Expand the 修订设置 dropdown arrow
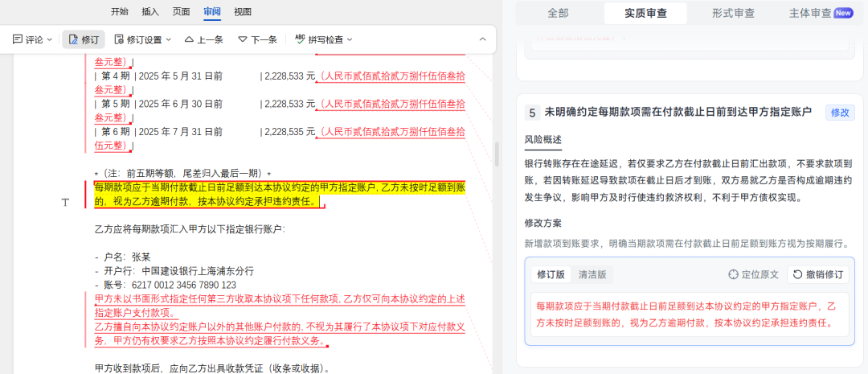Viewport: 868px width, 374px height. coord(169,40)
